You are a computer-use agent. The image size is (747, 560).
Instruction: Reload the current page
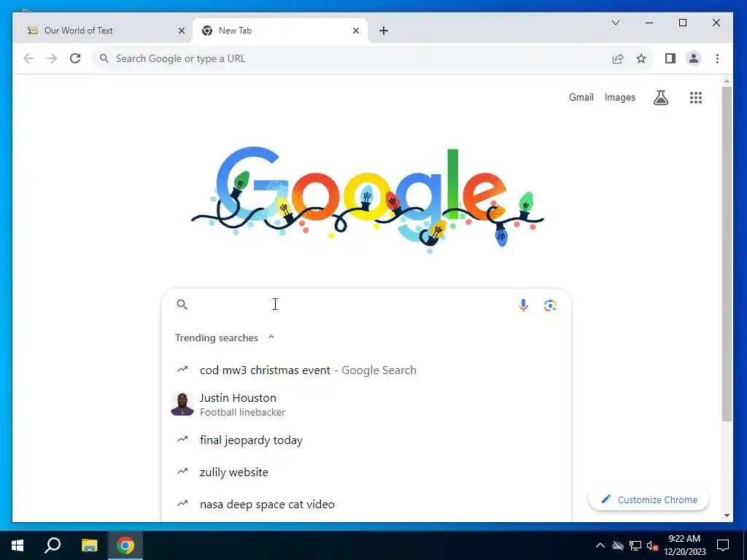(x=75, y=58)
